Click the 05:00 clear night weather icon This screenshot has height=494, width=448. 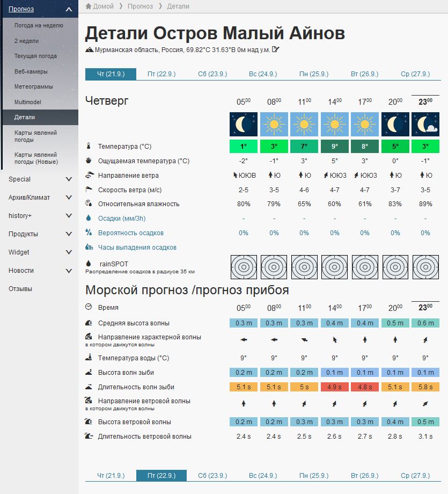tap(244, 125)
